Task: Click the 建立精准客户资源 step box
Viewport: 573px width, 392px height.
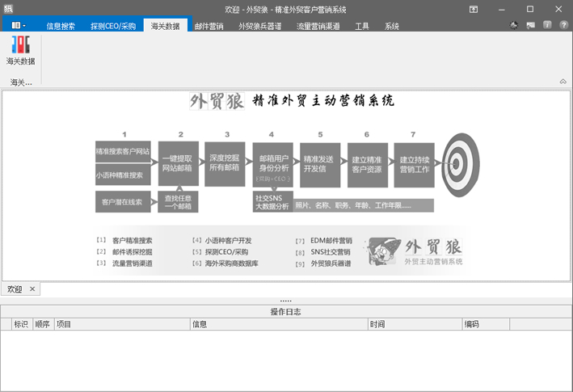Action: (x=368, y=165)
